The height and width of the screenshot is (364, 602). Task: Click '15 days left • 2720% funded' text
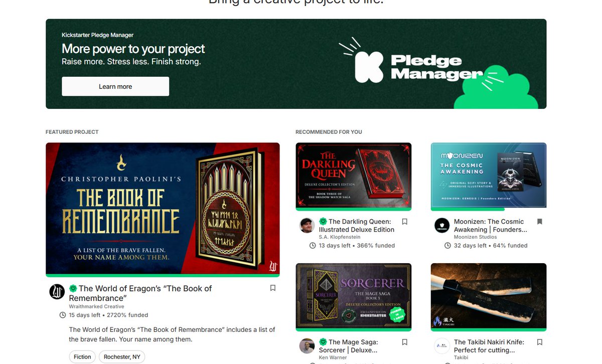[108, 315]
